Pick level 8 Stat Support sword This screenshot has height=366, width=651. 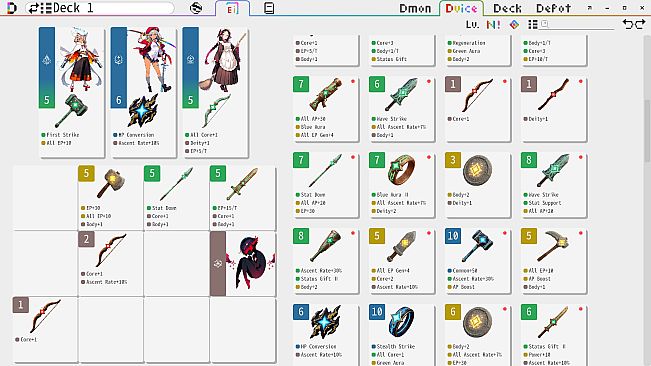point(553,185)
